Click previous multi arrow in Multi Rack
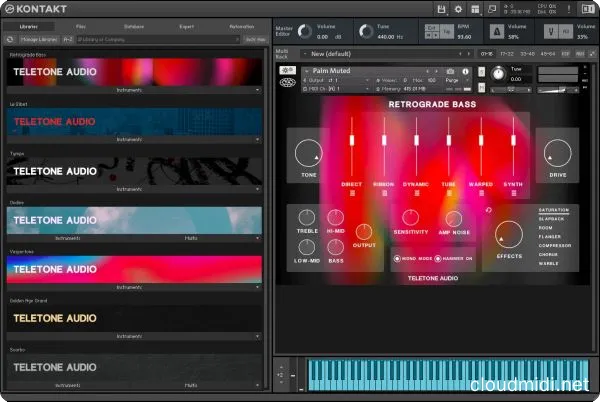 click(x=460, y=54)
